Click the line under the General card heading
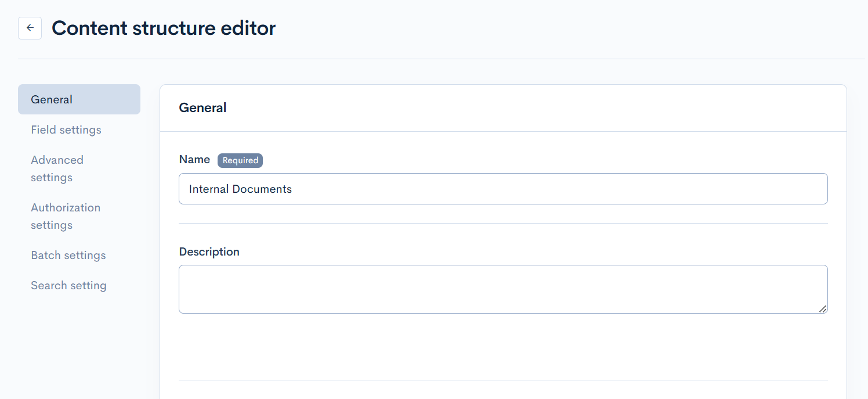This screenshot has width=868, height=399. coord(502,131)
